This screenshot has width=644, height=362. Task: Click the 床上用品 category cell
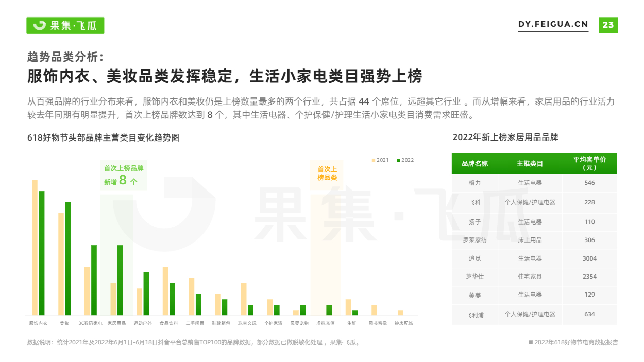[x=530, y=240]
